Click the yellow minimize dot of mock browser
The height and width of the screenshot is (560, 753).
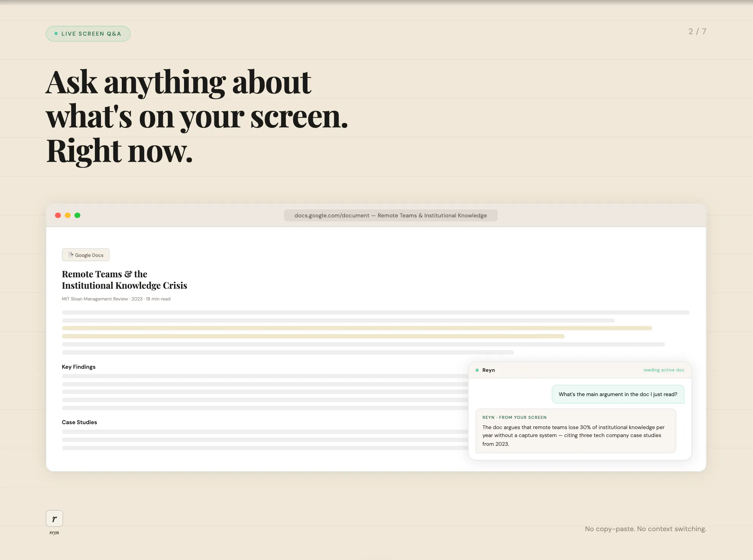[x=68, y=216]
